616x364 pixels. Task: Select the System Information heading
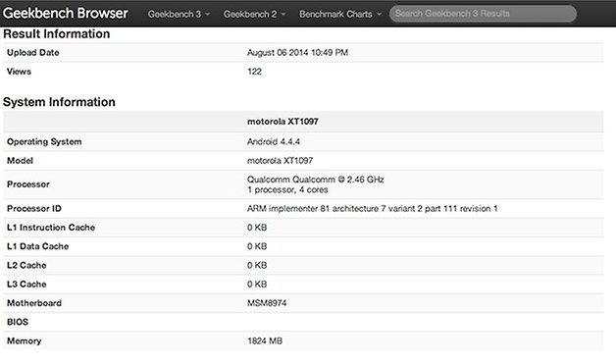point(59,102)
